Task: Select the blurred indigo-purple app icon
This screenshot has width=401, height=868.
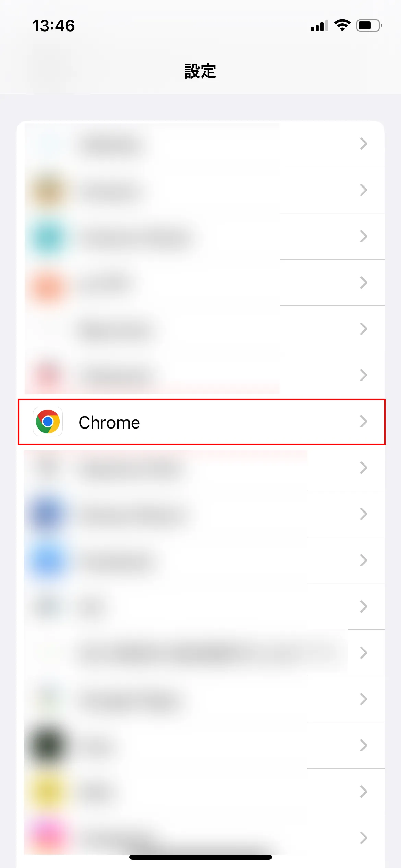Action: click(48, 514)
